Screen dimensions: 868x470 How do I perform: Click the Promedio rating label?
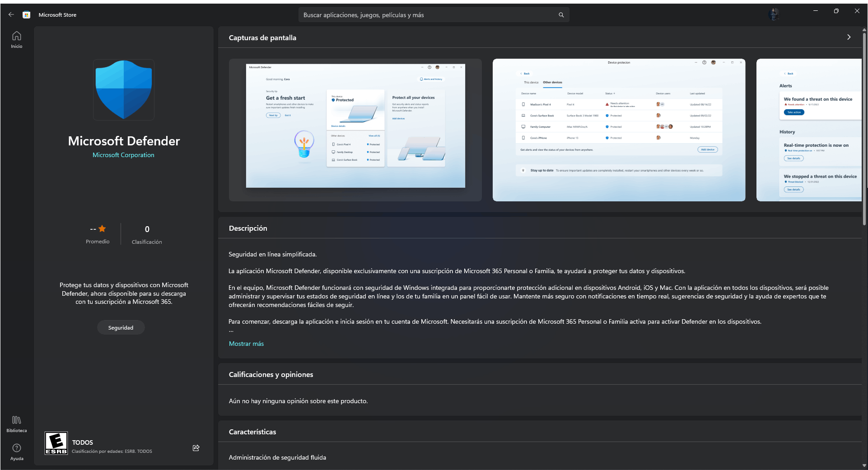pos(98,242)
